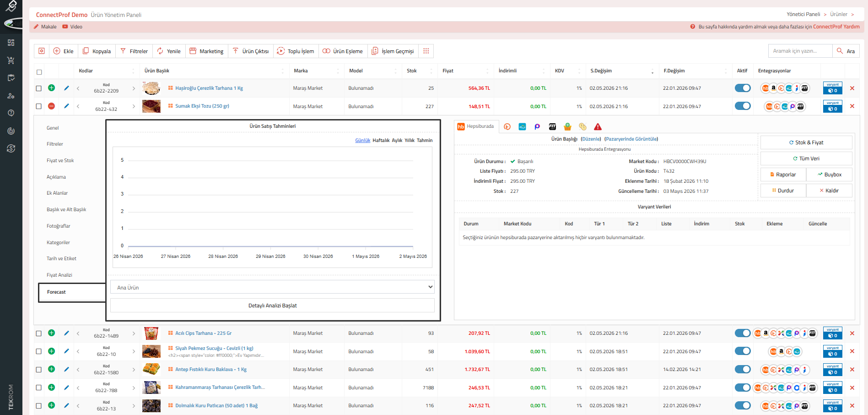
Task: Open the user settings sidebar icon
Action: pyautogui.click(x=11, y=96)
